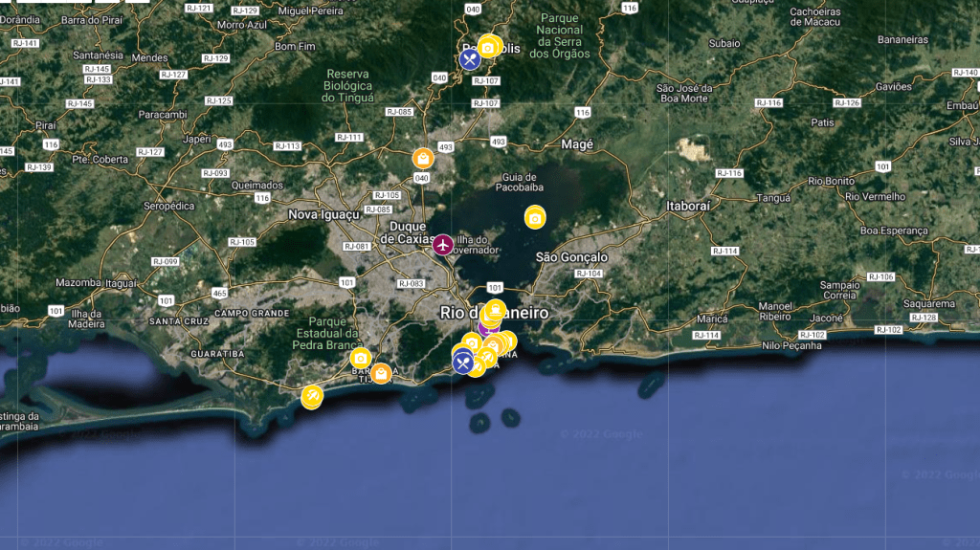Select the Campo Grande district label
This screenshot has width=980, height=550.
tap(252, 313)
